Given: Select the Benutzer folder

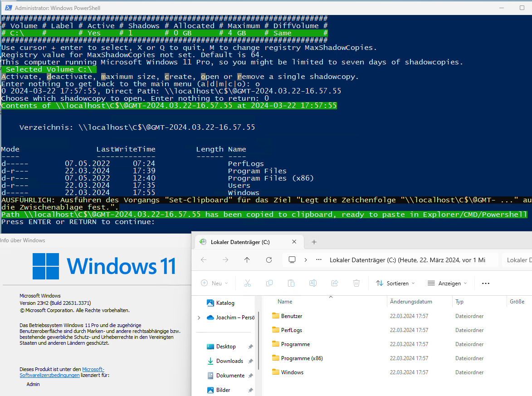Looking at the screenshot, I should pyautogui.click(x=292, y=316).
